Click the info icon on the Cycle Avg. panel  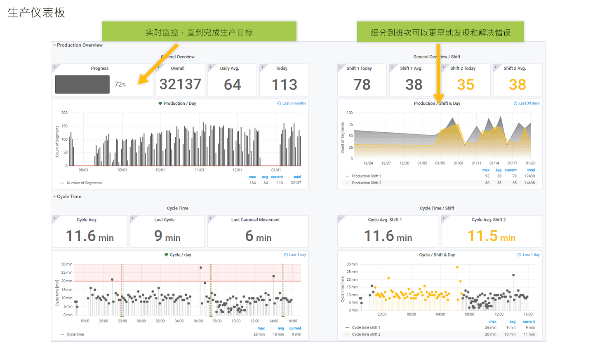tap(54, 218)
